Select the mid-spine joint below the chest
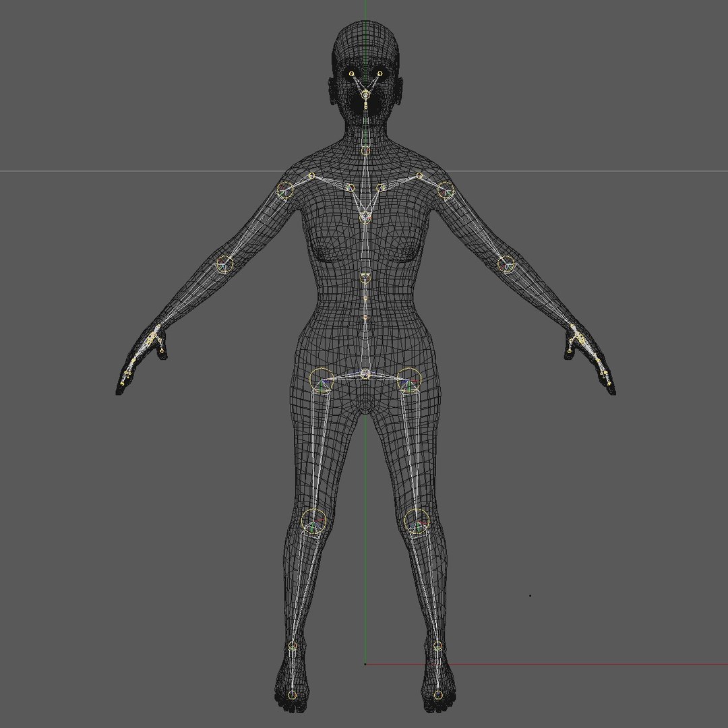728x728 pixels. 365,278
